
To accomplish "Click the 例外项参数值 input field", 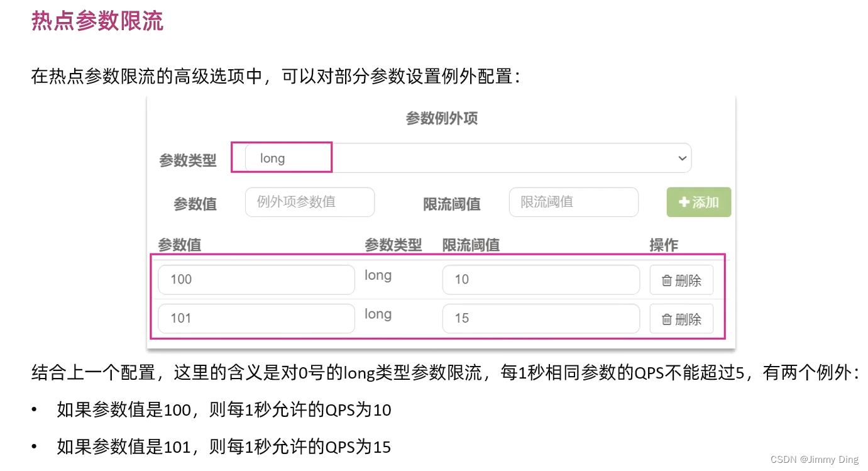I will pyautogui.click(x=310, y=202).
